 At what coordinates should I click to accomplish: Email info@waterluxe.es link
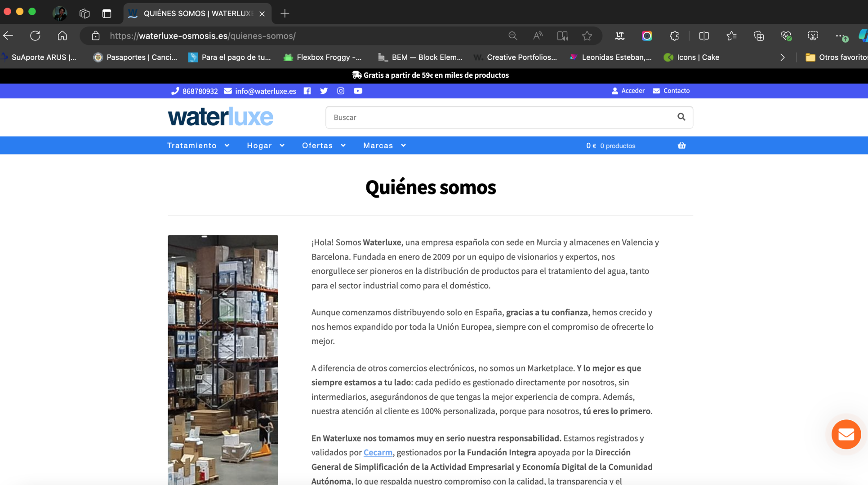[x=260, y=91]
